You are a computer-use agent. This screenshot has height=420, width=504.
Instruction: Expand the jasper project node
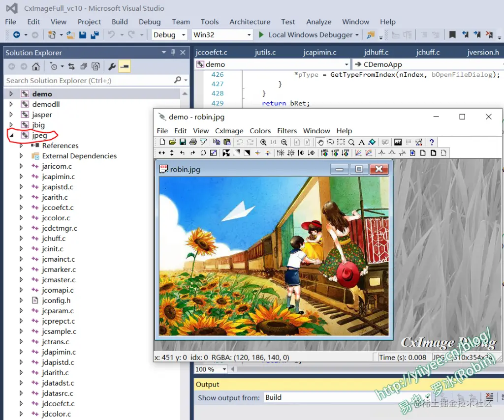pyautogui.click(x=11, y=114)
